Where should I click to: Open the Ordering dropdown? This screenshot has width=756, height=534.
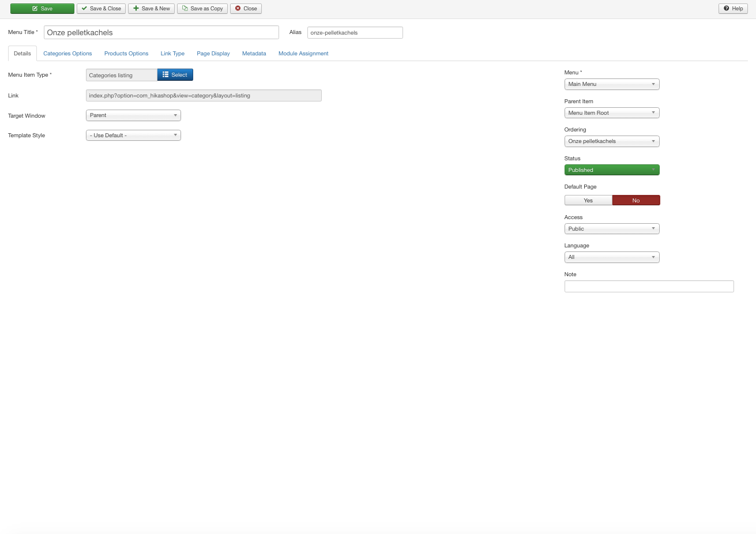click(612, 141)
